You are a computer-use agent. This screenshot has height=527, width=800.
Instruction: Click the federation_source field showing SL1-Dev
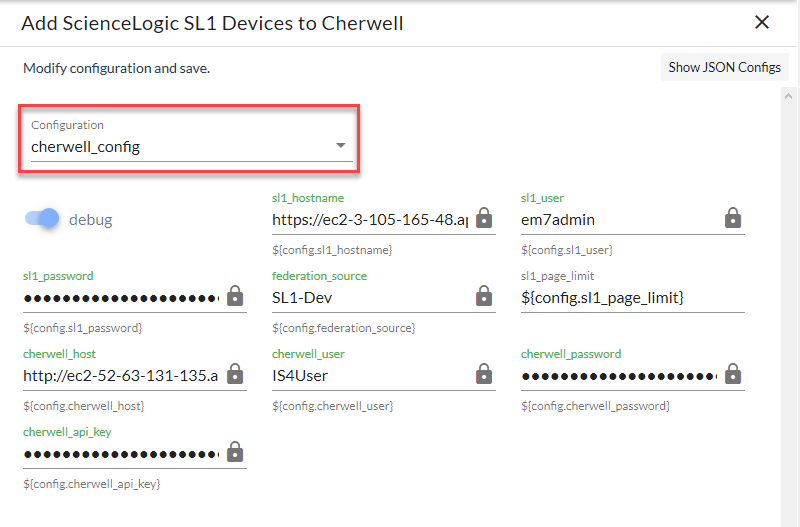[x=370, y=297]
